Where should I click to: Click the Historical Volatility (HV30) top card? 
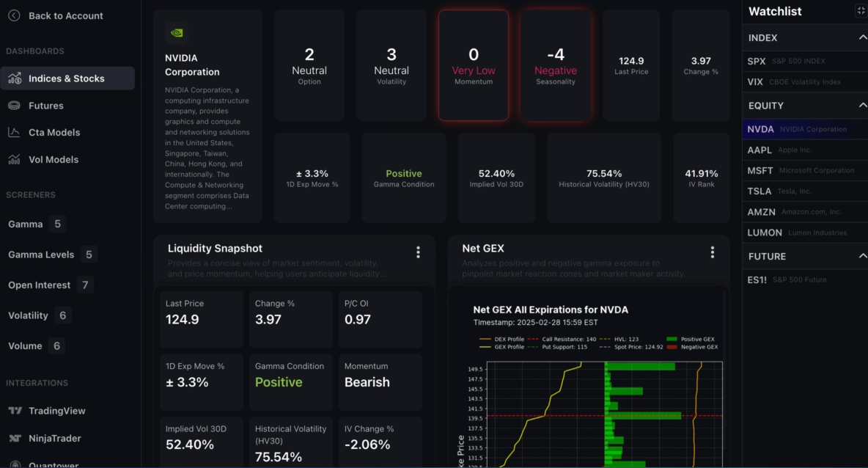[604, 178]
